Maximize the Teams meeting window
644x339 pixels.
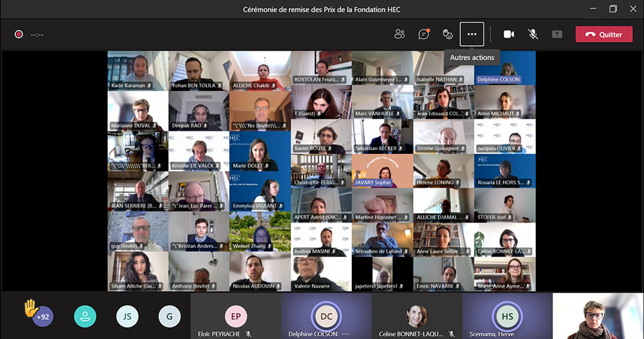[612, 9]
